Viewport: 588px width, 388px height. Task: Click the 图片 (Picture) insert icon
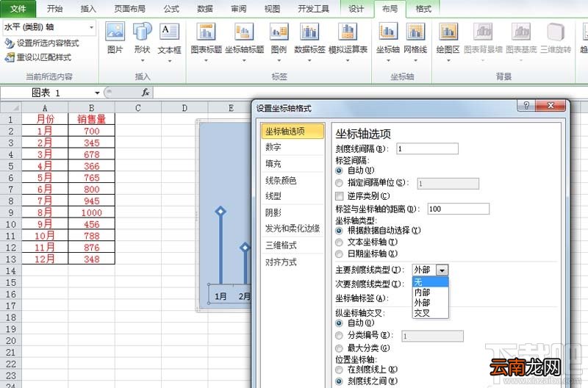pos(115,32)
